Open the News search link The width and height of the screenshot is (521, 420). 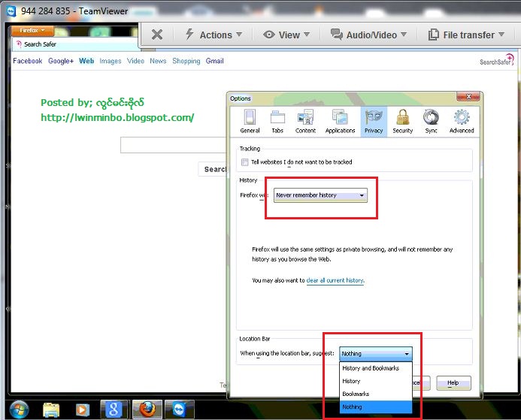coord(158,61)
